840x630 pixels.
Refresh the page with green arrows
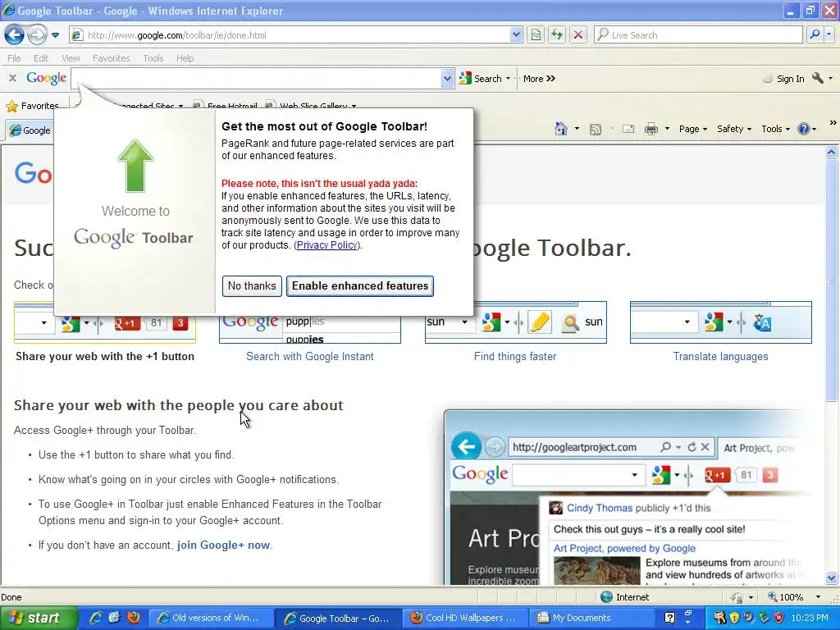coord(557,35)
